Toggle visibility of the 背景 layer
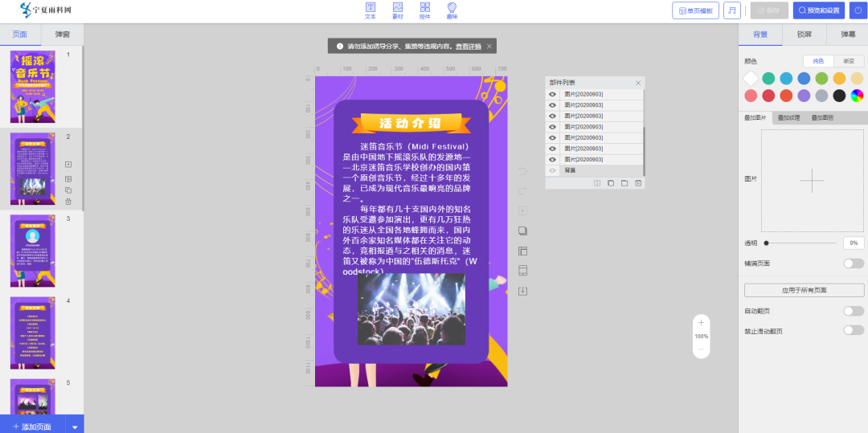 coord(552,170)
